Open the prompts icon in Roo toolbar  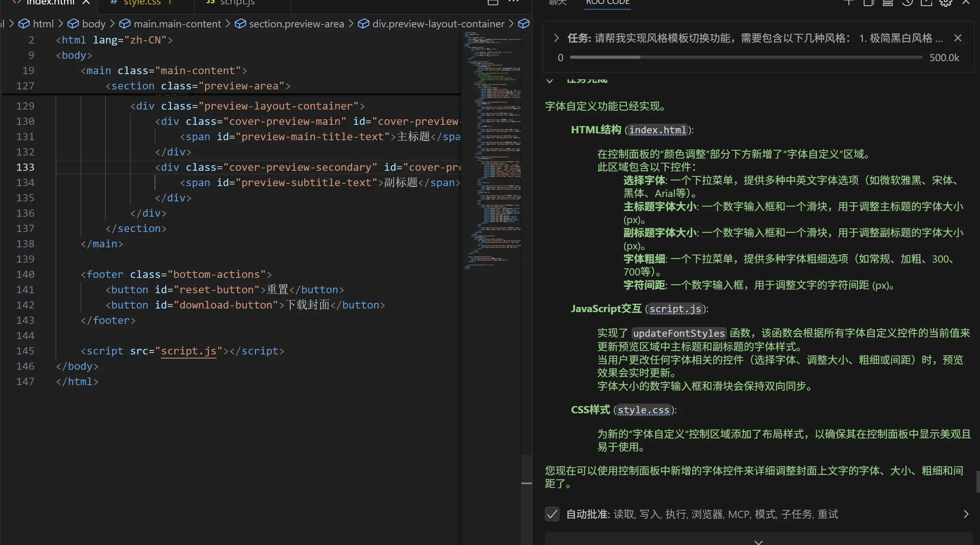[869, 2]
